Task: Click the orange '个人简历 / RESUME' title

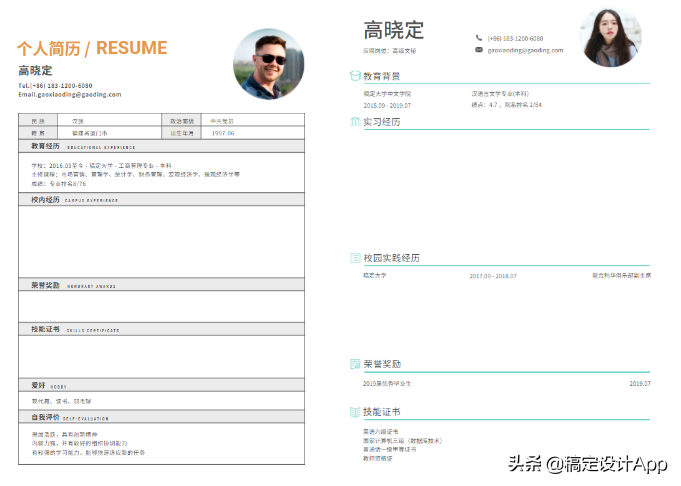Action: click(x=92, y=48)
